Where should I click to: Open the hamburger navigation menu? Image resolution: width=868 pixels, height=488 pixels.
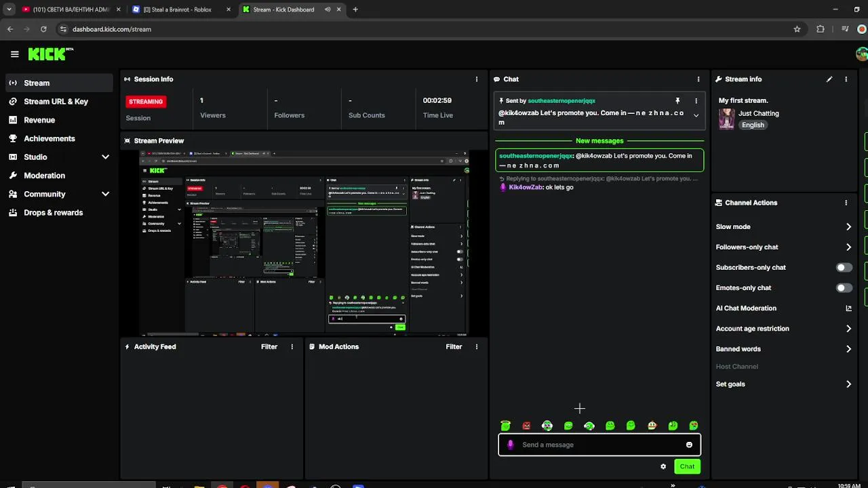(x=14, y=54)
